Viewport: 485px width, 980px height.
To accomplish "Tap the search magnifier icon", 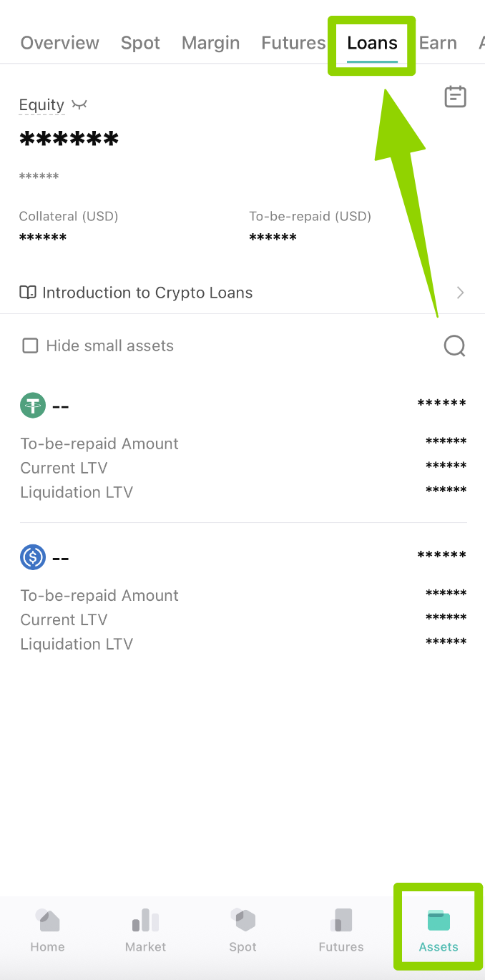I will [x=455, y=346].
